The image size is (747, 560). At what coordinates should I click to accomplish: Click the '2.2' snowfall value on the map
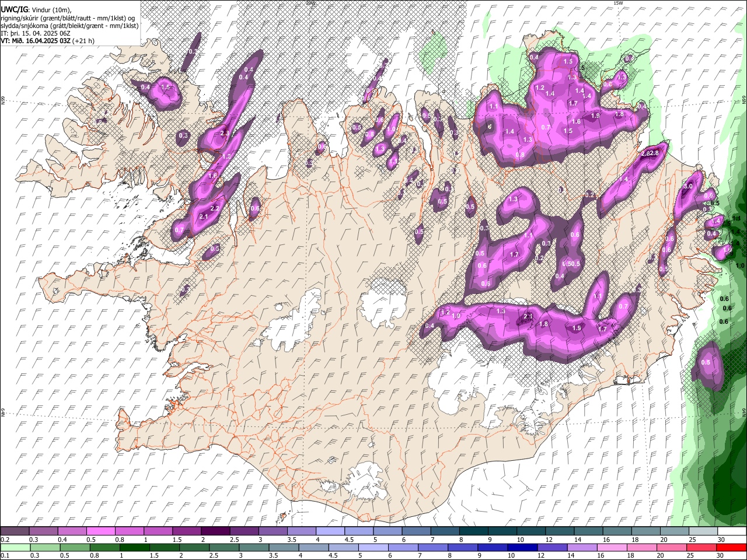(214, 208)
